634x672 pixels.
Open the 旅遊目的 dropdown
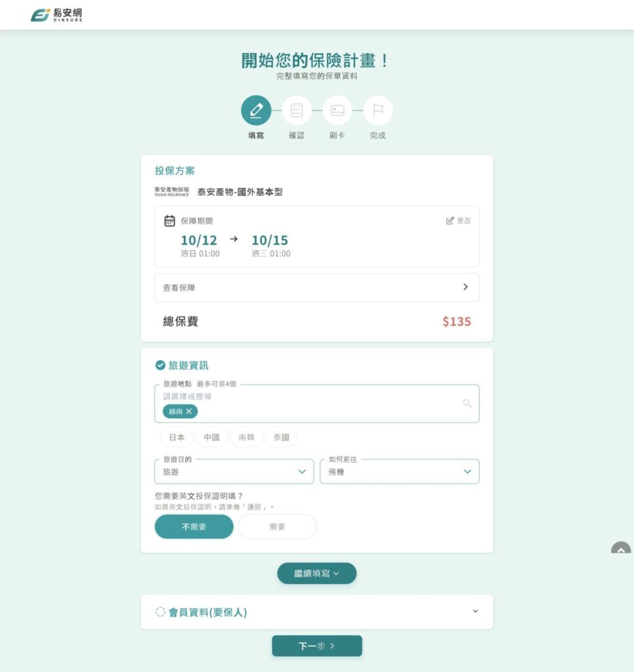click(234, 471)
